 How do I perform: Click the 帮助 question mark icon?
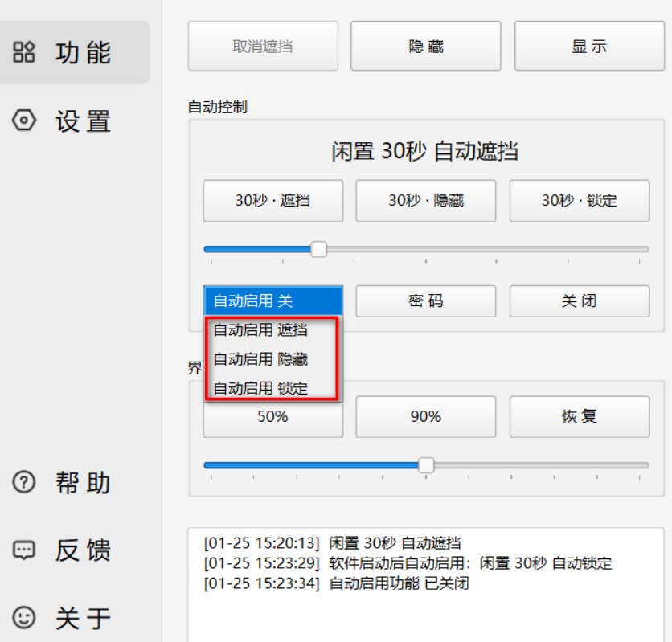(x=25, y=482)
